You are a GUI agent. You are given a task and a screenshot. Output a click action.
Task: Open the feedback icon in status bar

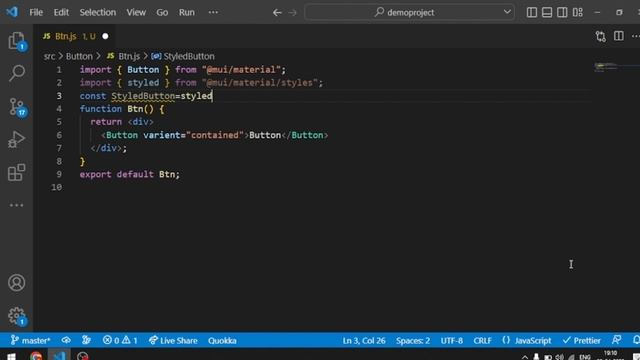tap(617, 340)
